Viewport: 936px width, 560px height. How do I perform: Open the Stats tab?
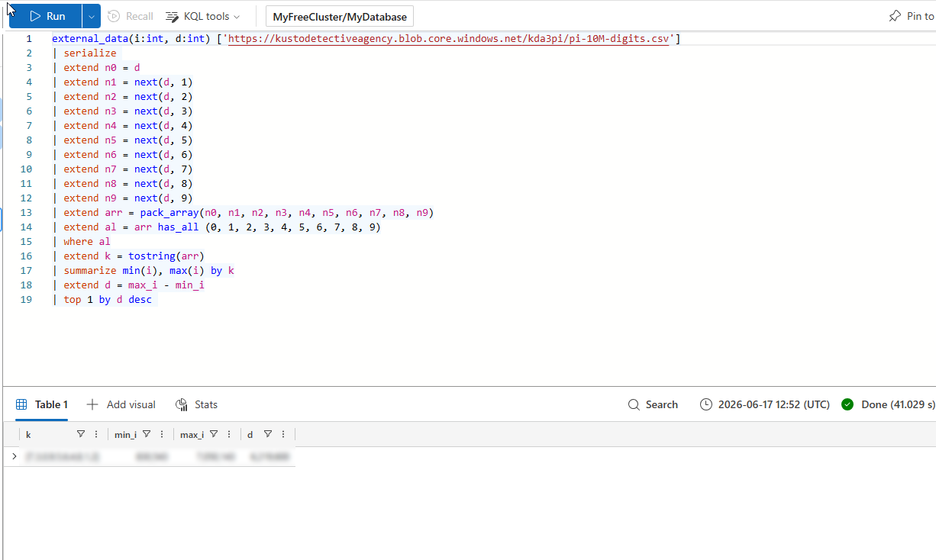click(196, 404)
